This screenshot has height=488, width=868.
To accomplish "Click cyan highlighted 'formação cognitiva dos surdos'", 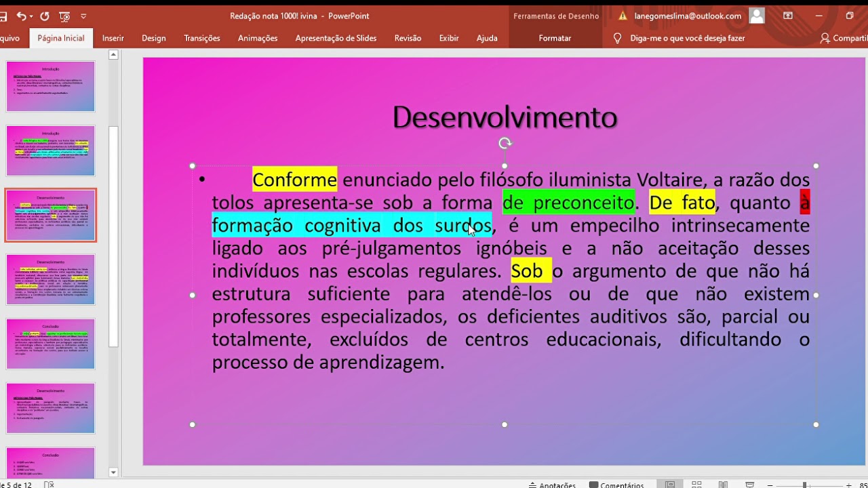I will tap(352, 225).
